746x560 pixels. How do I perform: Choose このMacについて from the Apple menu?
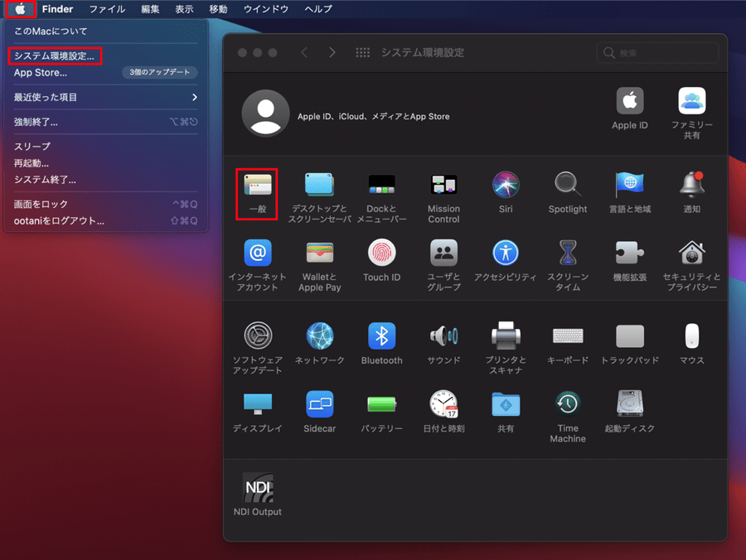51,31
